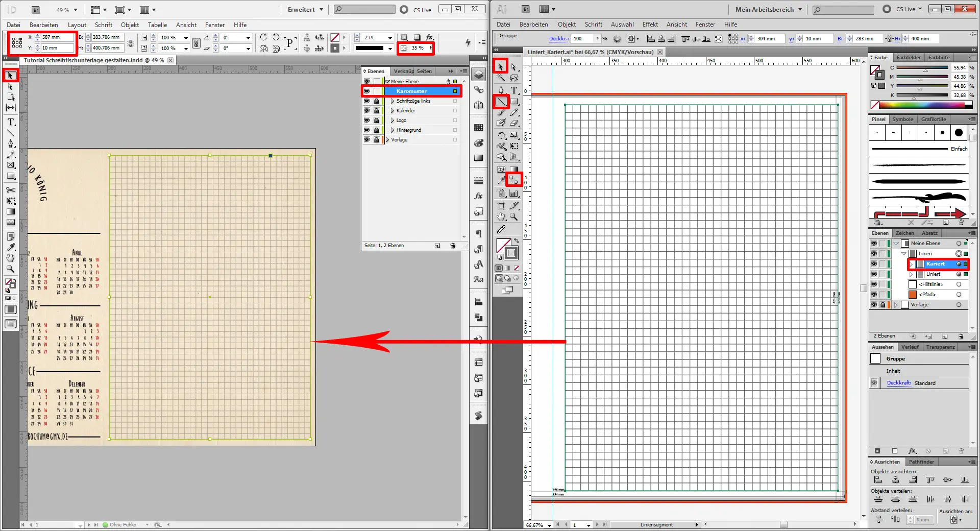Select the Pen tool in Illustrator
Image resolution: width=980 pixels, height=531 pixels.
coord(501,90)
